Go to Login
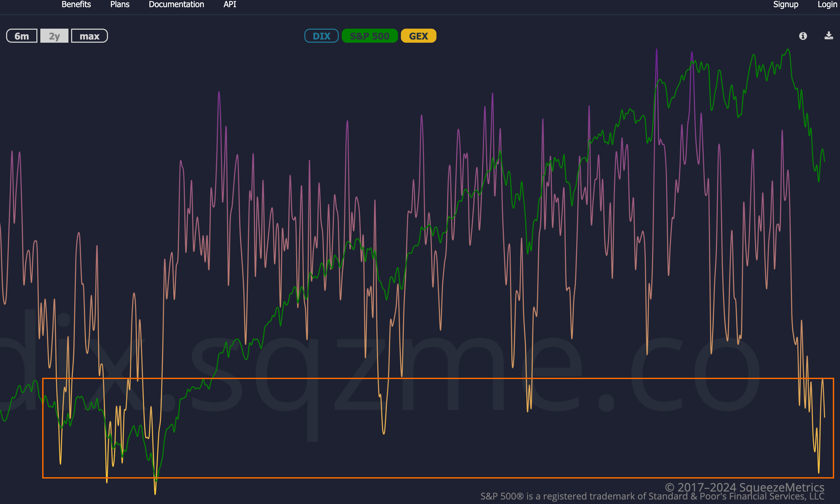 pos(828,5)
